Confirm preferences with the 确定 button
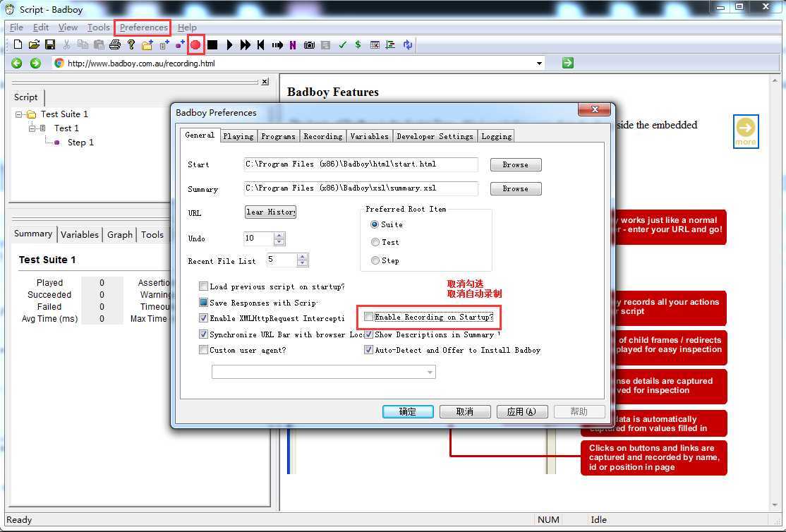Viewport: 786px width, 532px height. pos(408,411)
